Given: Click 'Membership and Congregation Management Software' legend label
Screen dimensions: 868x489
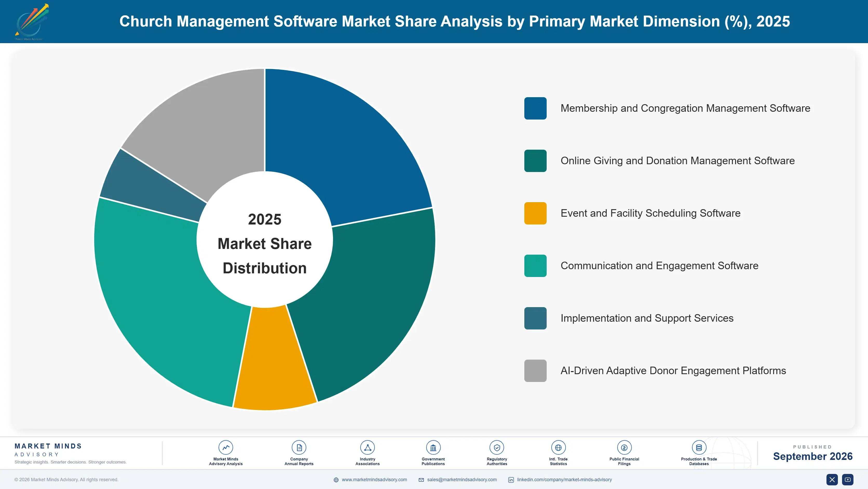Looking at the screenshot, I should pyautogui.click(x=685, y=108).
